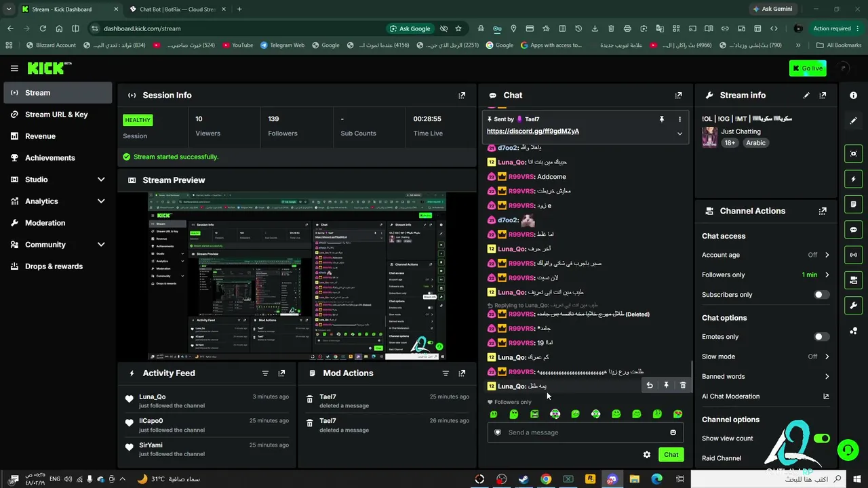Click the taskbar weather widget
Screen dimensions: 868x488
pyautogui.click(x=168, y=479)
